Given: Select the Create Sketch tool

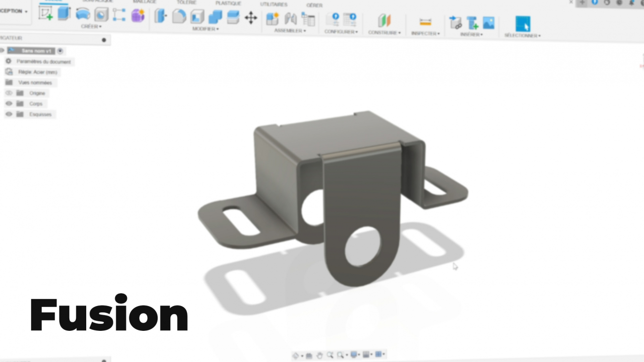Looking at the screenshot, I should (46, 13).
